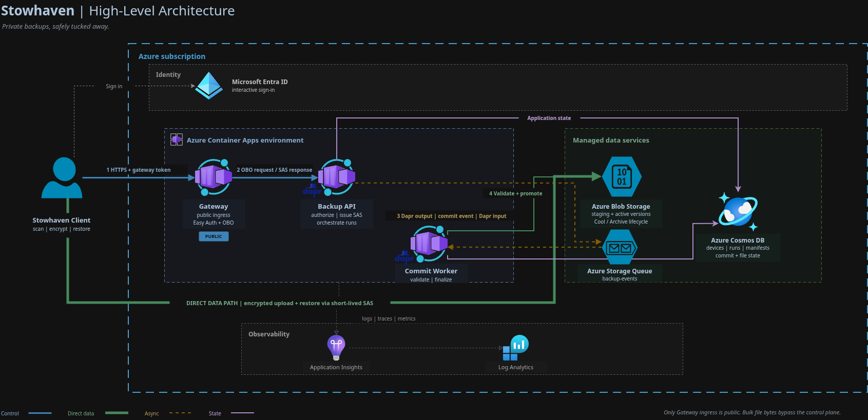Click the green Direct data legend line
Screen dimensions: 868x420
coord(117,413)
